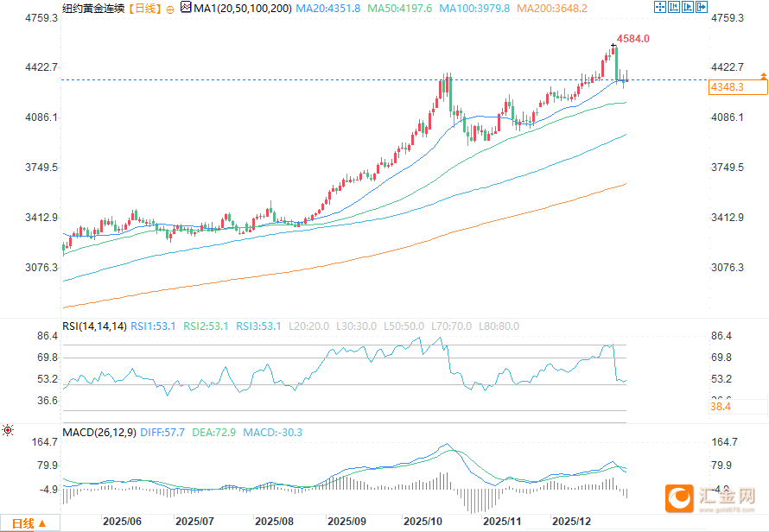Click the 36.6 label on left RSI axis
The width and height of the screenshot is (769, 532).
pos(48,401)
